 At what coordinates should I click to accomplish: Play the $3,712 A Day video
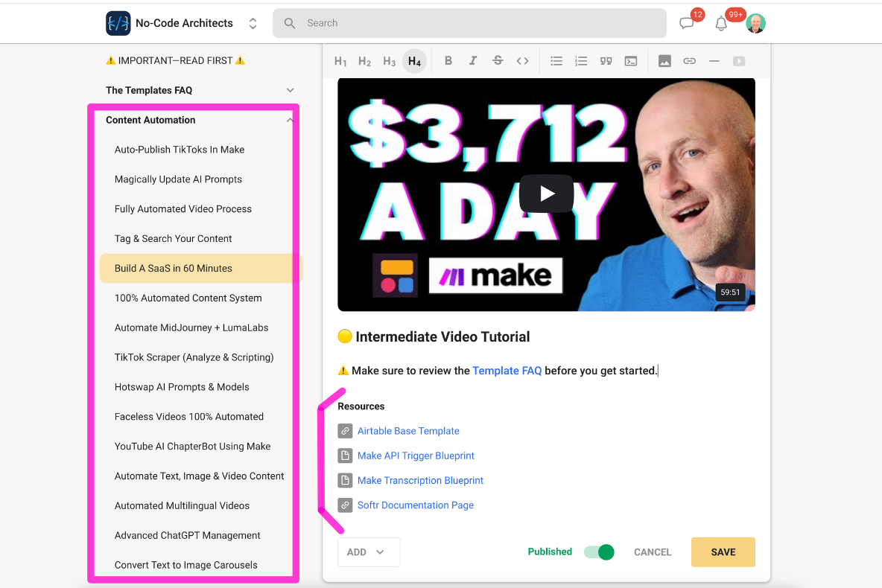(x=546, y=194)
